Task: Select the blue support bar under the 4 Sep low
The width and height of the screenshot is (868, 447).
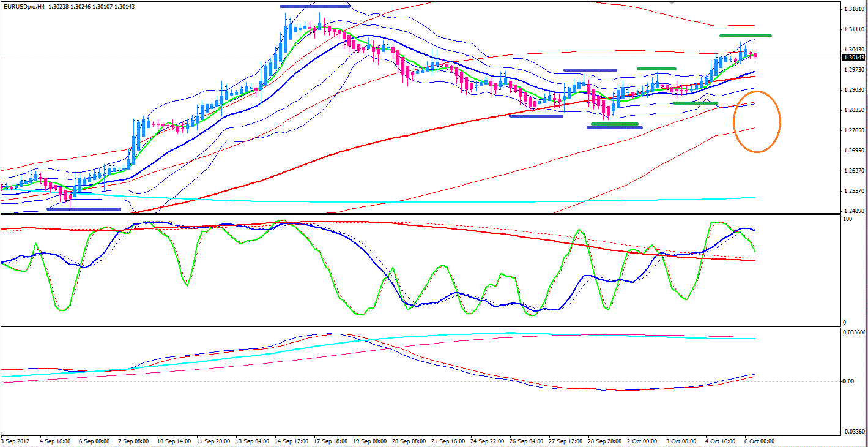Action: point(84,209)
